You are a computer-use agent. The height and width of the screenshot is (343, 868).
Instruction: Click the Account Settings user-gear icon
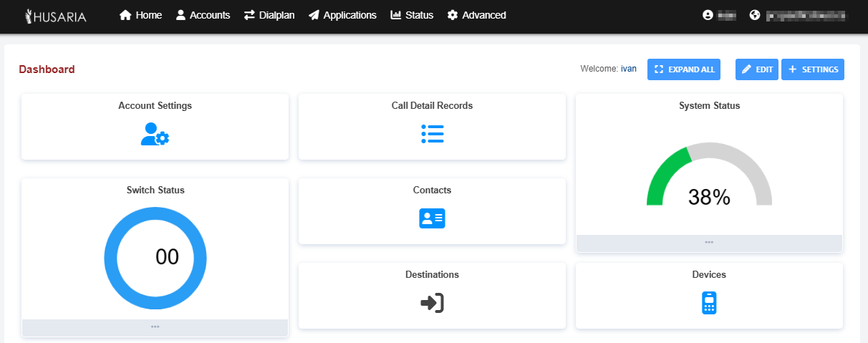tap(155, 135)
